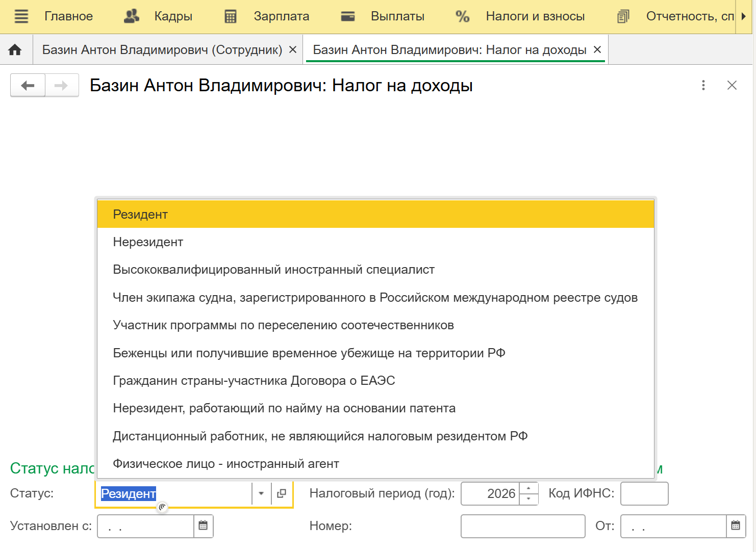756x552 pixels.
Task: Click the Код ИФНС input field
Action: 644,493
